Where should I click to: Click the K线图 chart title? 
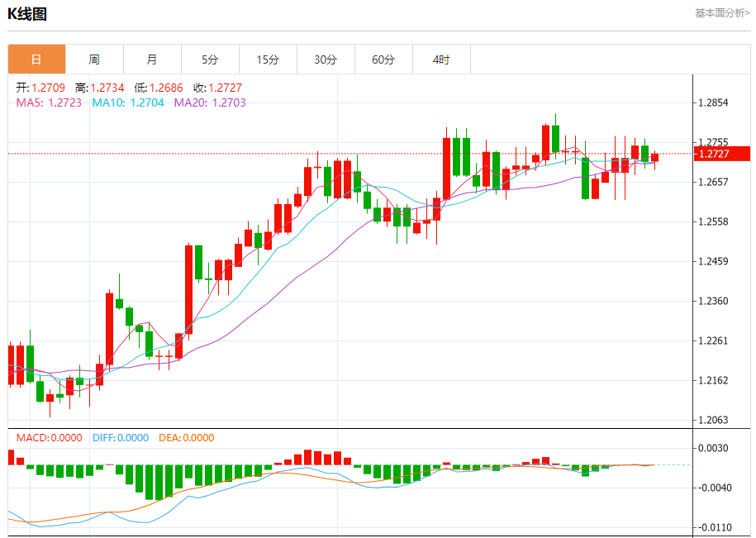point(27,14)
